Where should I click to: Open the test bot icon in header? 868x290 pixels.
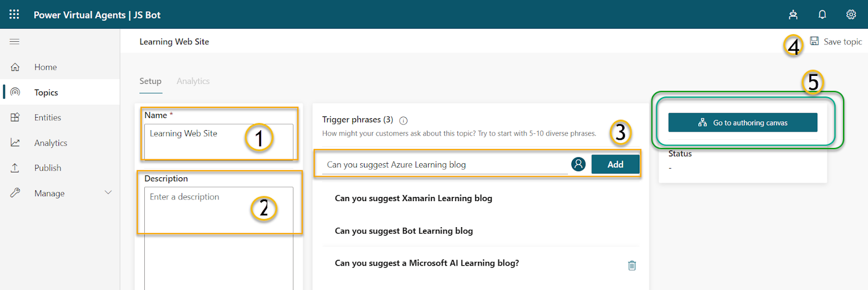793,15
